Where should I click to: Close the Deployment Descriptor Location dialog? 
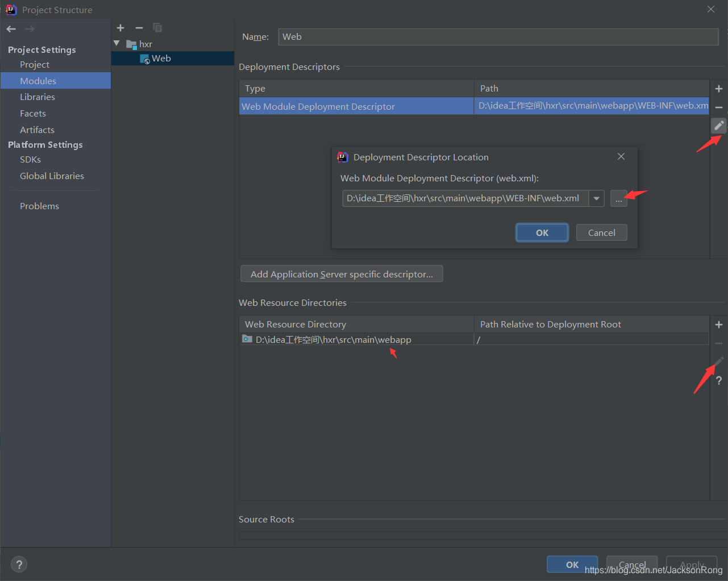tap(621, 156)
